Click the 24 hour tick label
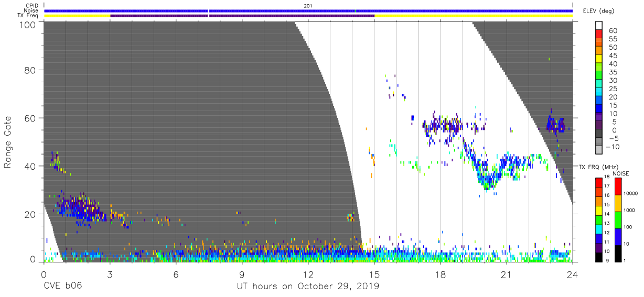 click(572, 274)
